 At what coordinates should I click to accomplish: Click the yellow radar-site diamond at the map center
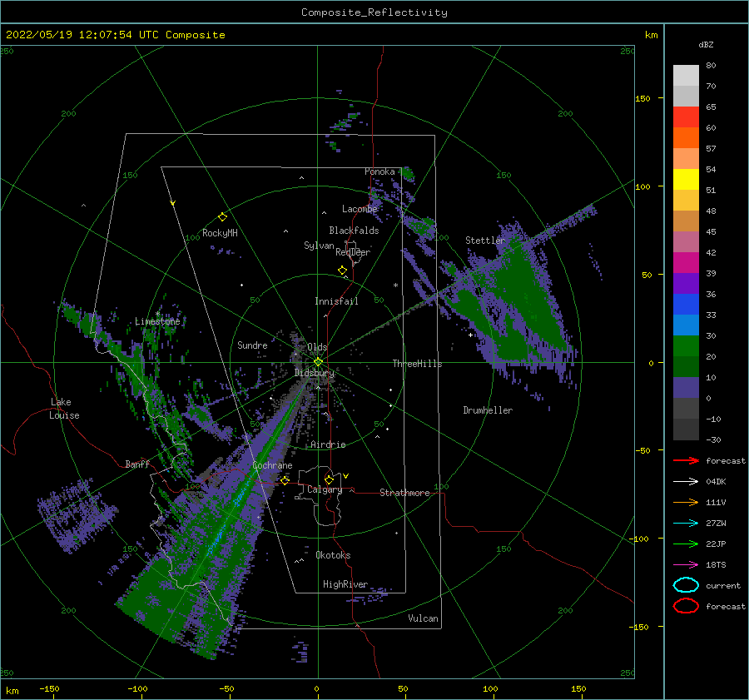tap(318, 362)
